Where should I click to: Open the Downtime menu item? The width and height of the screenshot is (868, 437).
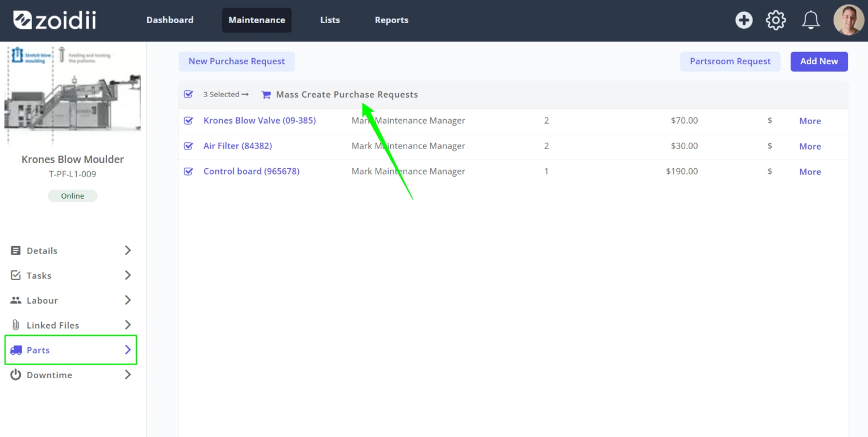click(71, 375)
